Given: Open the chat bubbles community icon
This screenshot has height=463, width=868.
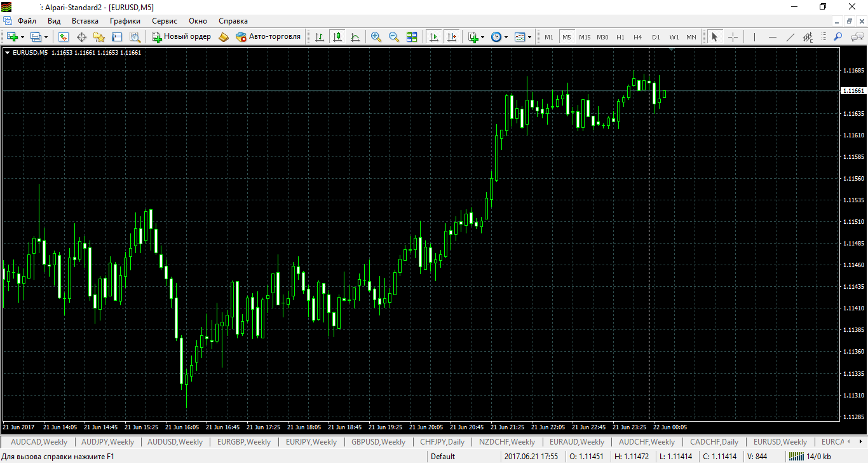Looking at the screenshot, I should click(857, 37).
